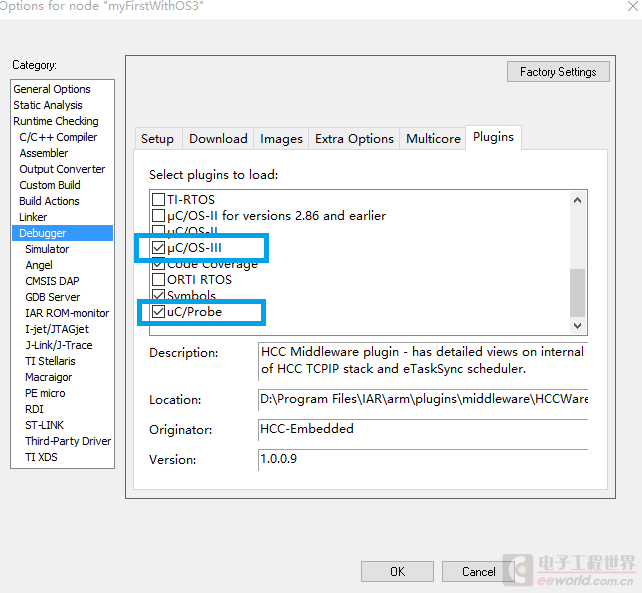Image resolution: width=642 pixels, height=593 pixels.
Task: Open the Linker category
Action: coord(33,217)
